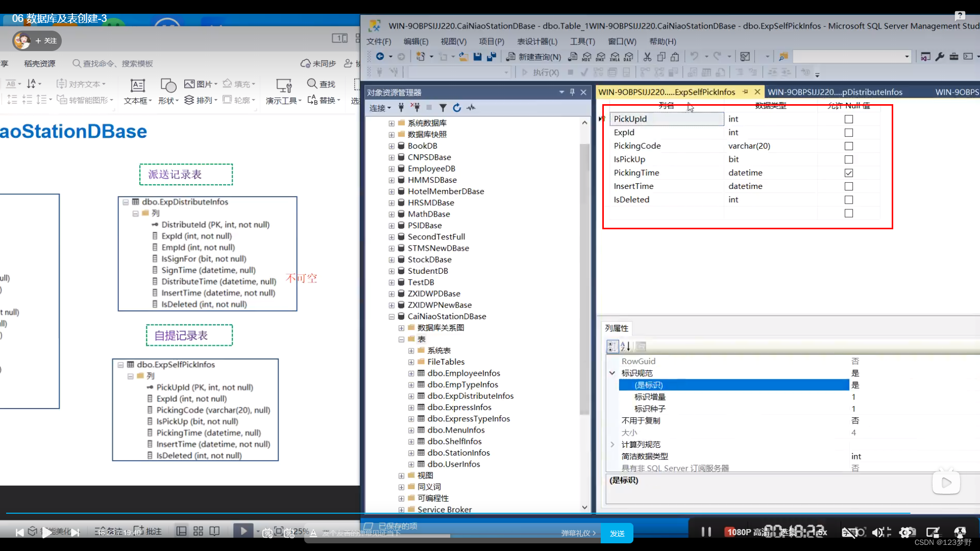Select dbo.StationInfos table in tree
980x551 pixels.
[458, 453]
